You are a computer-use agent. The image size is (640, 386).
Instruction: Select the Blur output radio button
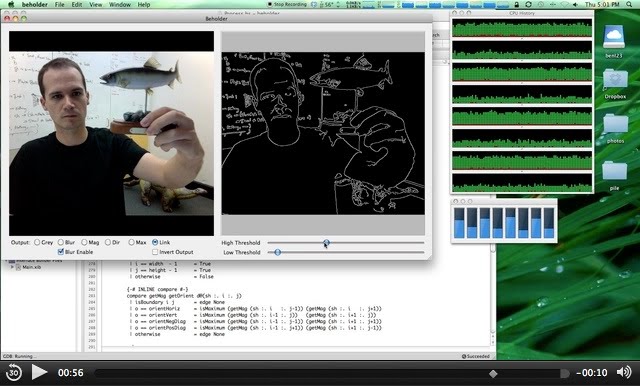tap(61, 242)
